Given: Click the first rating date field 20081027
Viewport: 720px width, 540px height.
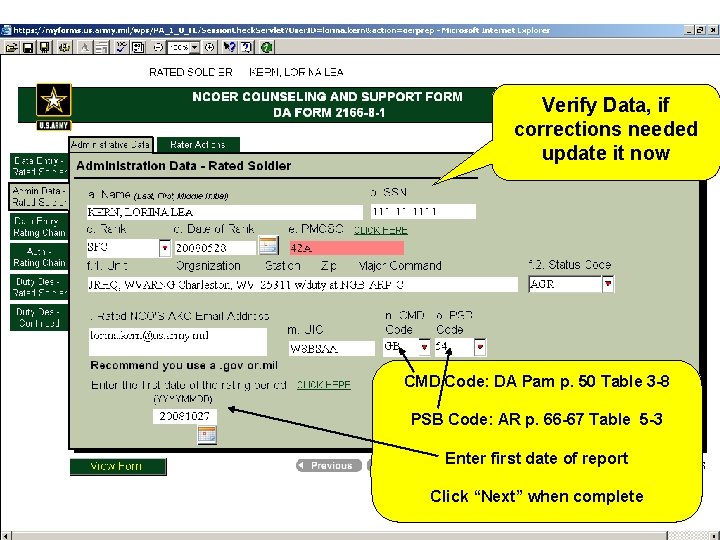Looking at the screenshot, I should [x=185, y=416].
